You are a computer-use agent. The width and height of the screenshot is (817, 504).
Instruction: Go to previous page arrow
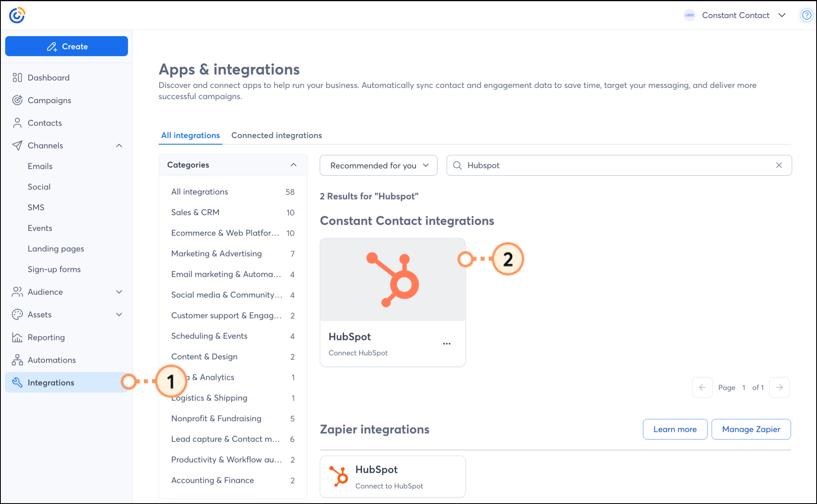[702, 387]
